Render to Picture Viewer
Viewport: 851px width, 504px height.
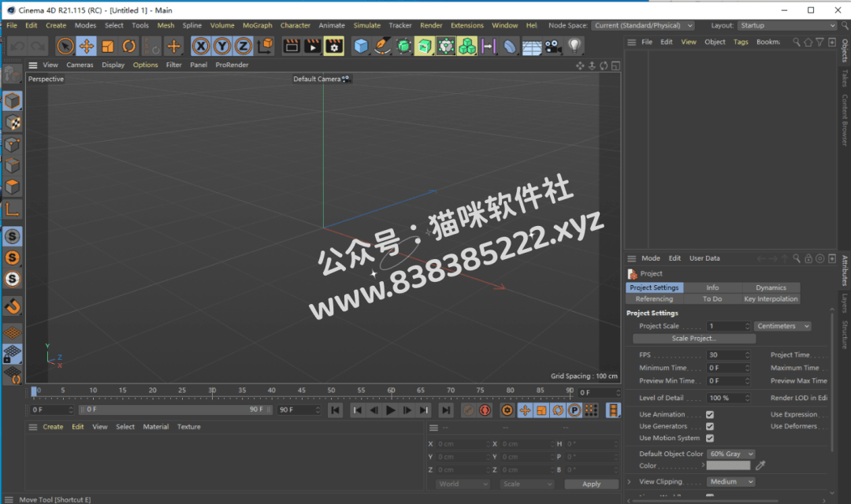313,46
